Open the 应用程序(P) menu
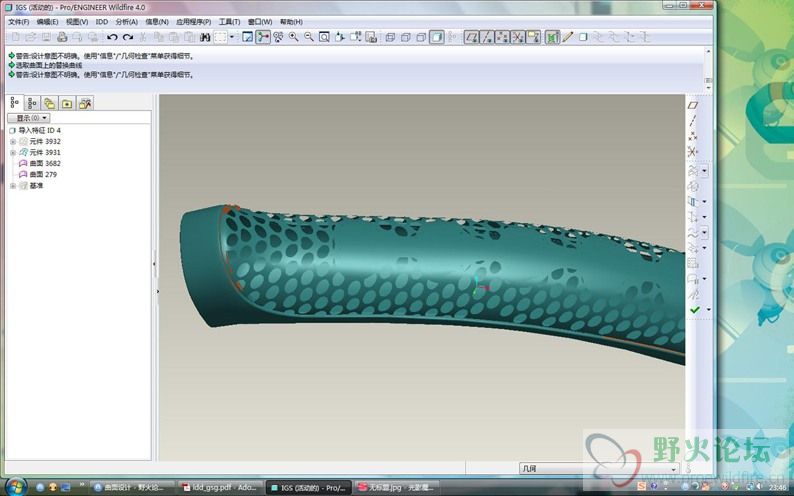Image resolution: width=794 pixels, height=496 pixels. point(193,22)
